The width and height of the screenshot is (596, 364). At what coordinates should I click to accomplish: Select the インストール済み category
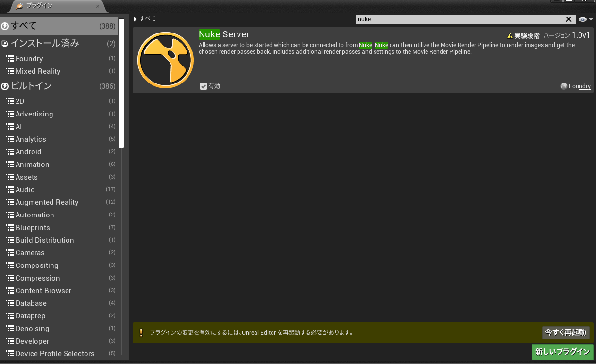pos(59,44)
